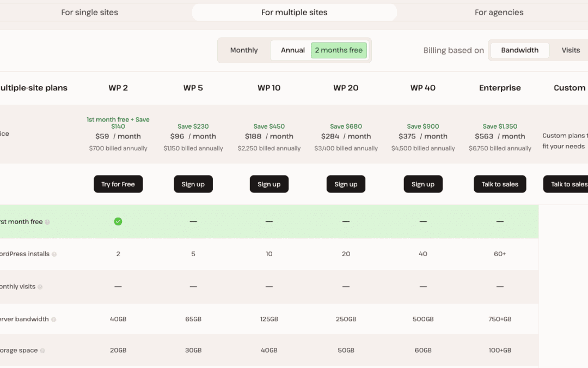Toggle billing based on Bandwidth
Image resolution: width=588 pixels, height=368 pixels.
(519, 50)
